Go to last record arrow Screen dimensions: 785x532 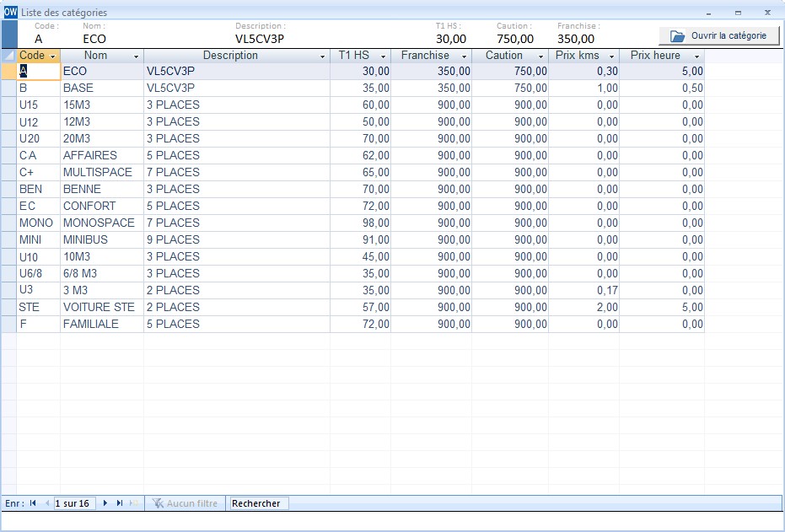(x=120, y=503)
